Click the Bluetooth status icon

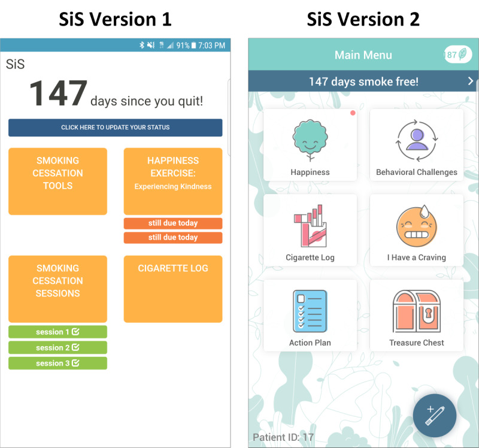[142, 46]
